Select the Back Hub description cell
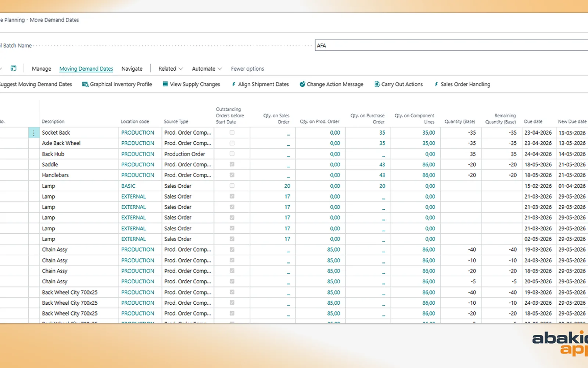Image resolution: width=588 pixels, height=368 pixels. point(79,154)
